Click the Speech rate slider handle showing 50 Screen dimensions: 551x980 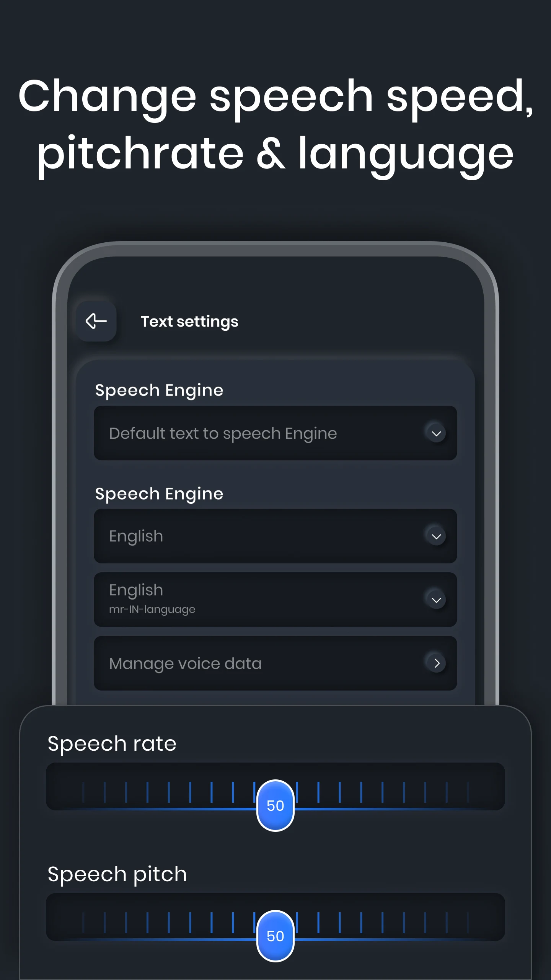click(x=275, y=805)
